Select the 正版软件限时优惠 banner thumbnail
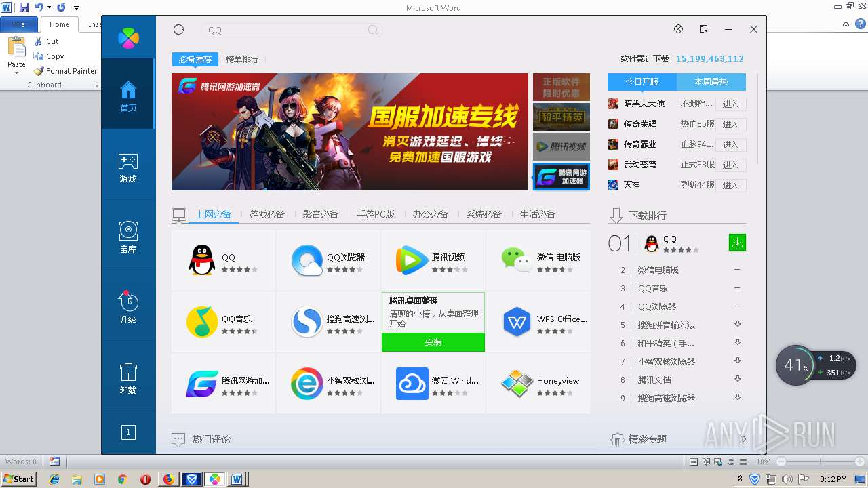Screen dimensions: 868x488 point(561,87)
